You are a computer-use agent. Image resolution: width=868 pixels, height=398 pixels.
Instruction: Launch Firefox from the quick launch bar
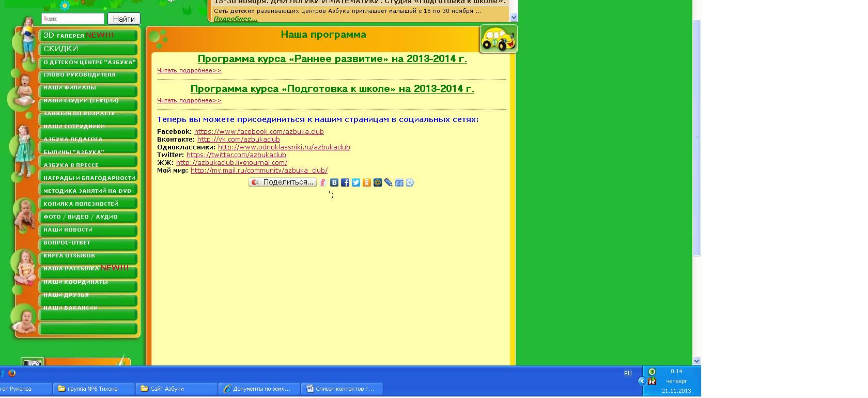pos(12,373)
